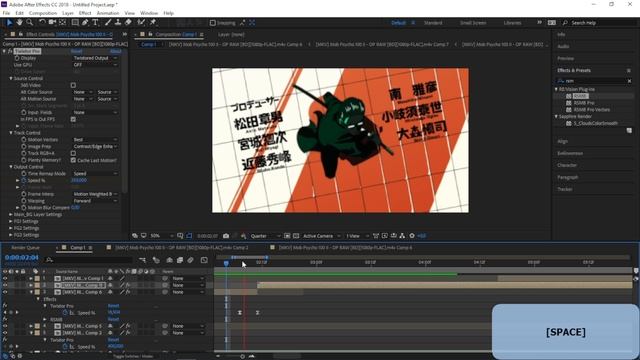Open the Warping Forward dropdown

pyautogui.click(x=95, y=201)
